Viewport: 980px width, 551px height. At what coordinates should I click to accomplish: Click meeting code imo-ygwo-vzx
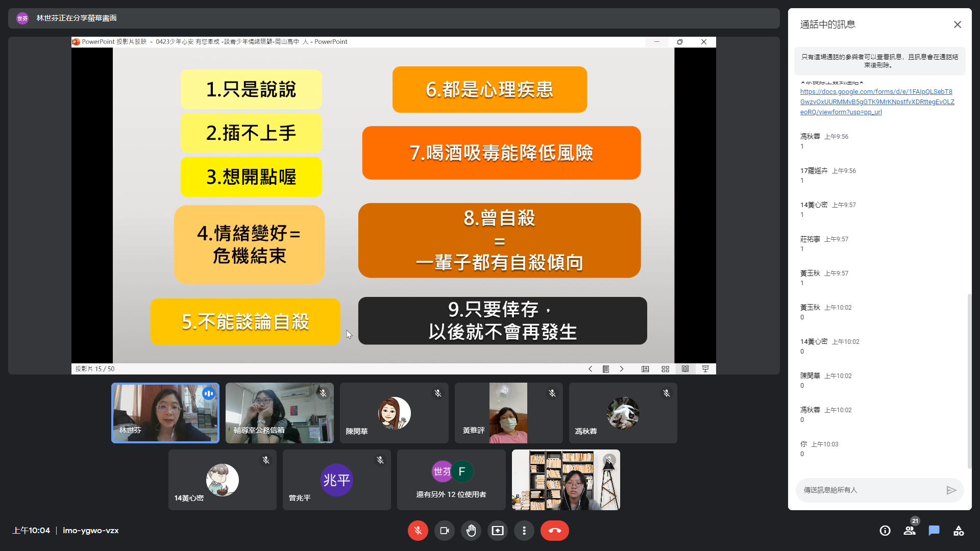point(91,531)
